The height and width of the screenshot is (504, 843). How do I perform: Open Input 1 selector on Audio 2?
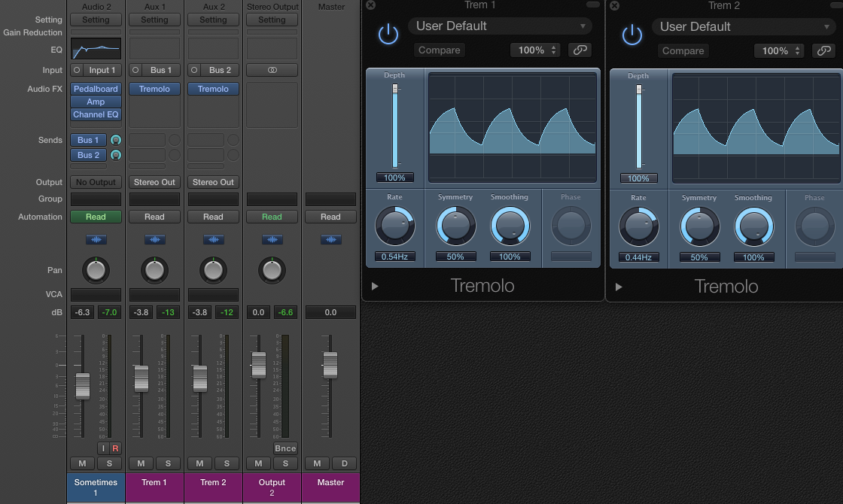102,70
